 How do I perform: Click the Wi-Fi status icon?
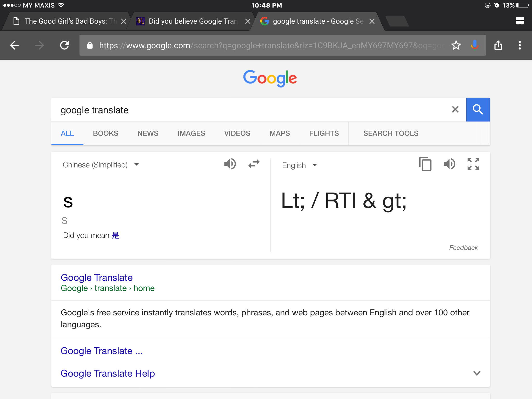tap(61, 5)
